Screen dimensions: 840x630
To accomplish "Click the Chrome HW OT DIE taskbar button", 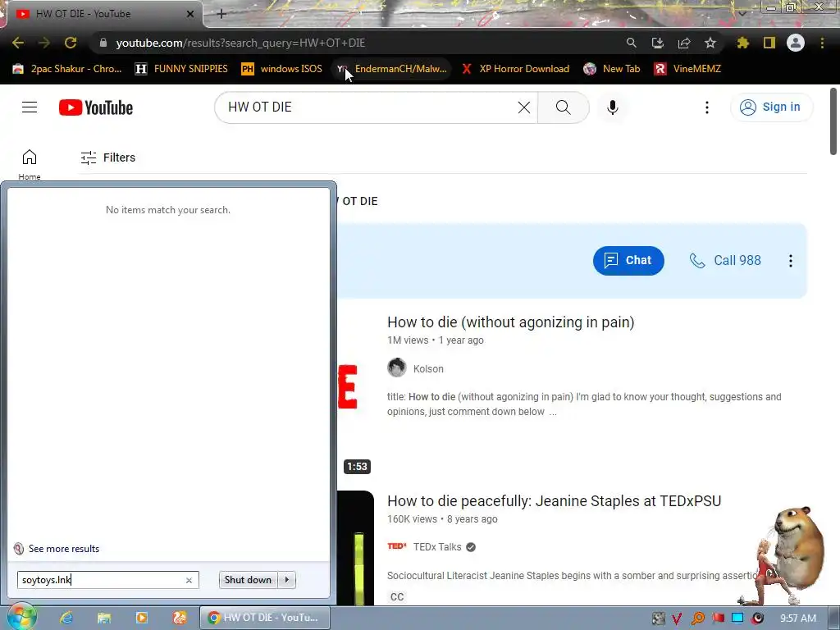I will pyautogui.click(x=265, y=618).
